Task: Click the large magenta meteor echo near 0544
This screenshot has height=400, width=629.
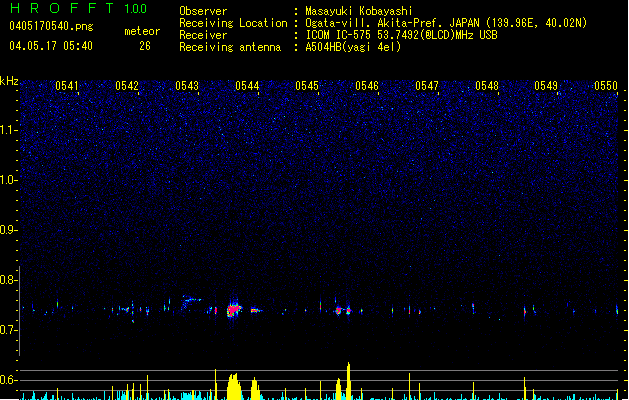Action: tap(233, 310)
